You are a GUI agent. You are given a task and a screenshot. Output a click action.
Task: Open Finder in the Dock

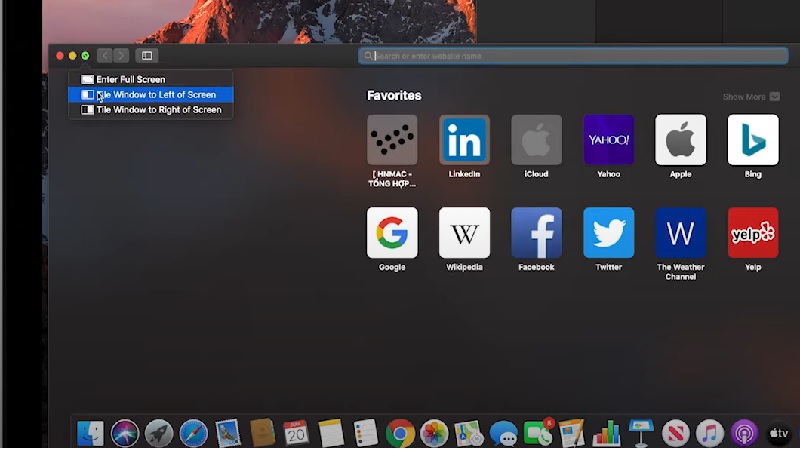point(91,433)
